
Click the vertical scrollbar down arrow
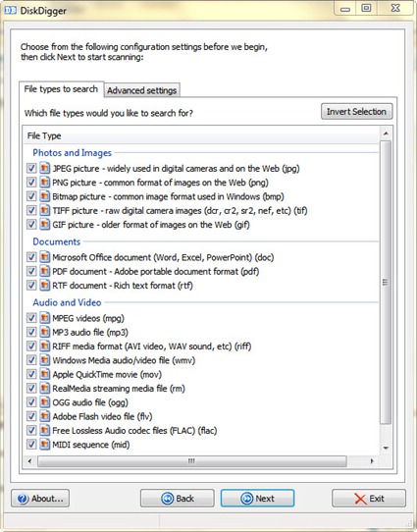tap(386, 449)
